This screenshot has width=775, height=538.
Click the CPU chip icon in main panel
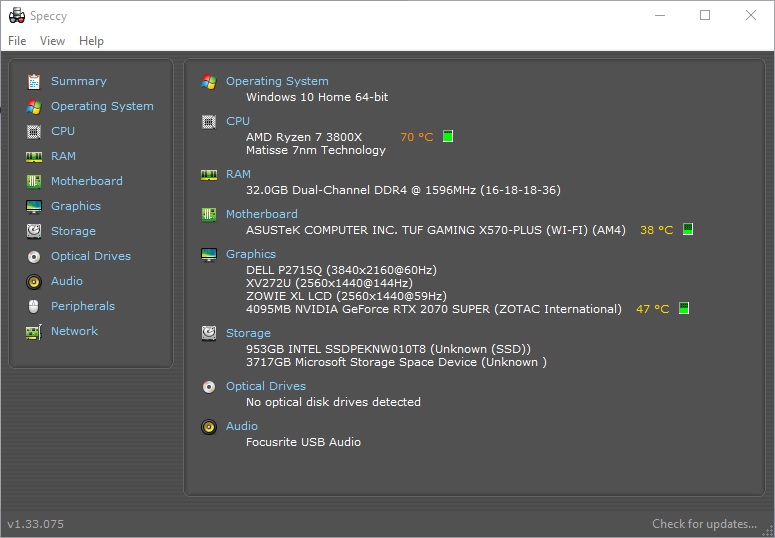pos(209,122)
